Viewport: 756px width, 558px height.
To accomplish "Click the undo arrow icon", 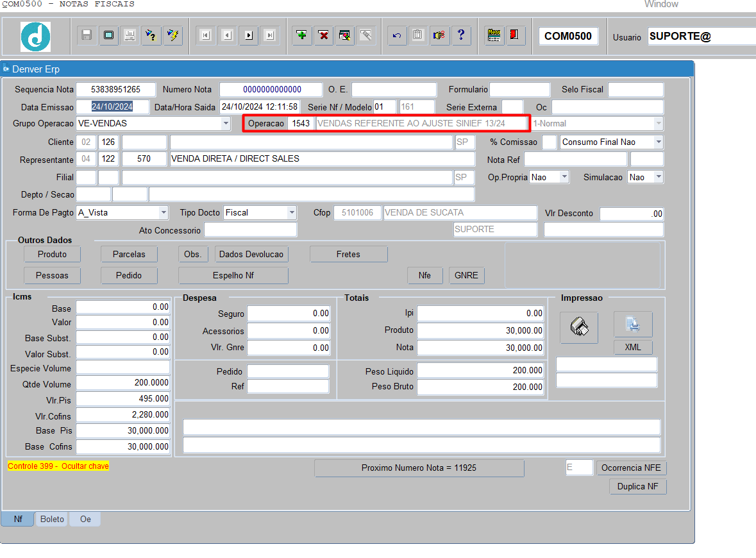I will point(397,35).
